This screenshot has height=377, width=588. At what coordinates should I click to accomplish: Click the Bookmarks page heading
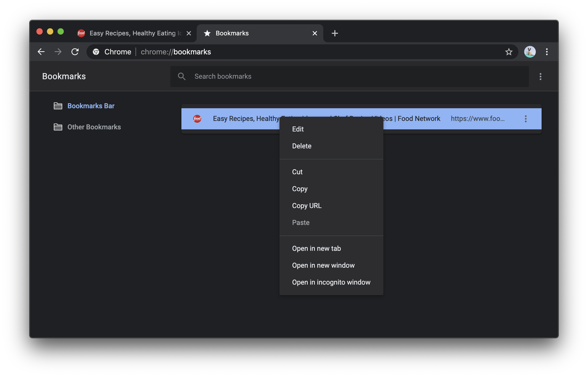point(64,76)
